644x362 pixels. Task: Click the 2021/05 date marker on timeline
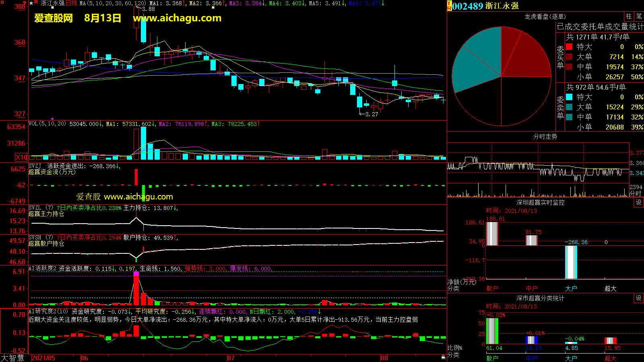(x=43, y=358)
